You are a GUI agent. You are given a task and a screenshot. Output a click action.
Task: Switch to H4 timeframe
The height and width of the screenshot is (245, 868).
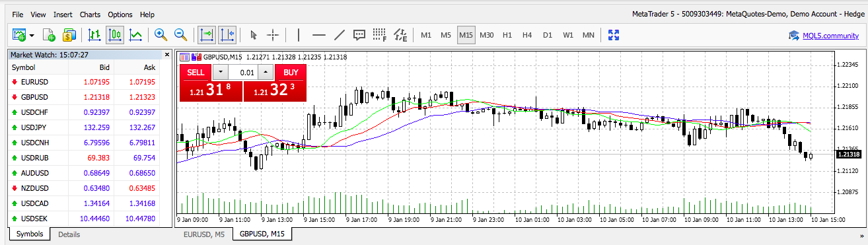click(527, 35)
